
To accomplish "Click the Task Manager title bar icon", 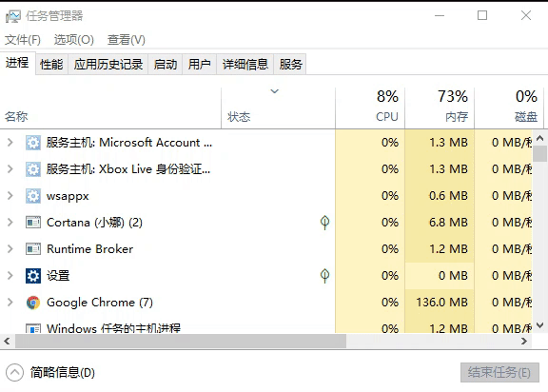I will pos(13,16).
